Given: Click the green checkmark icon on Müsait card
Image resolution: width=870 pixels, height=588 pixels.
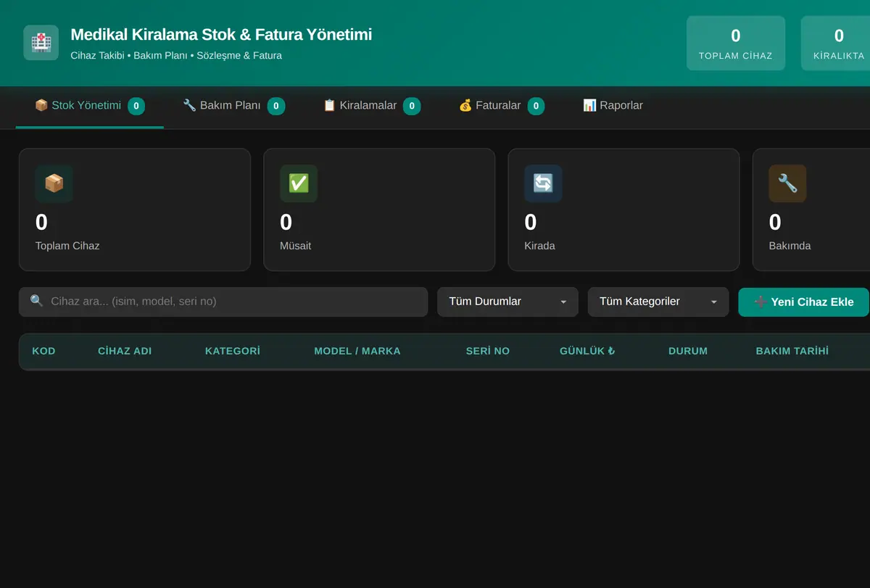Looking at the screenshot, I should point(299,183).
